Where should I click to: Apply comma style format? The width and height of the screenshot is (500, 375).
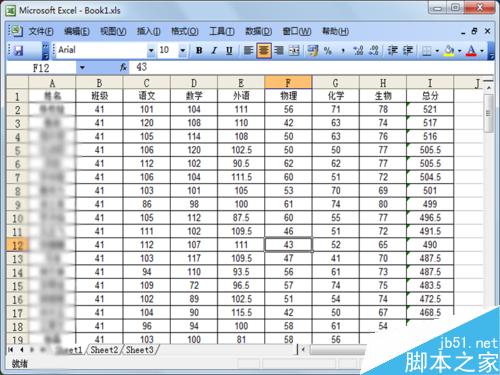coord(343,51)
